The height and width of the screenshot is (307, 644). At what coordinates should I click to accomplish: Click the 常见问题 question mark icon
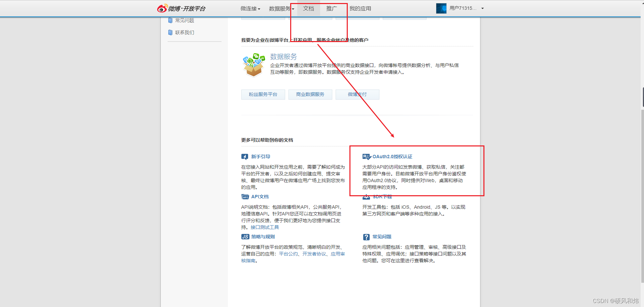[x=366, y=236]
